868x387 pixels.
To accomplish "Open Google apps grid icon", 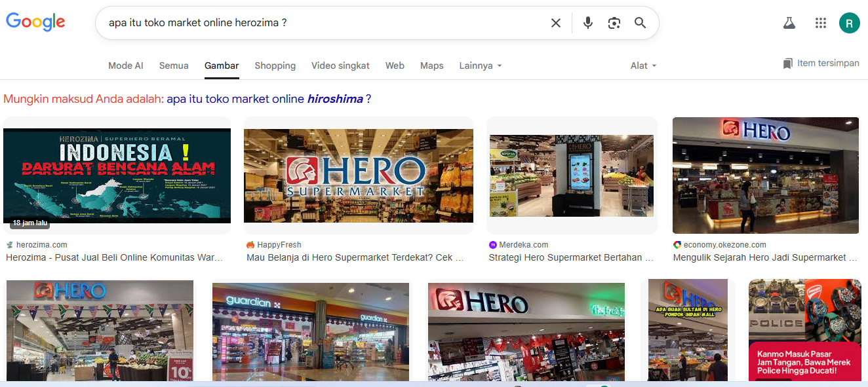I will click(821, 23).
